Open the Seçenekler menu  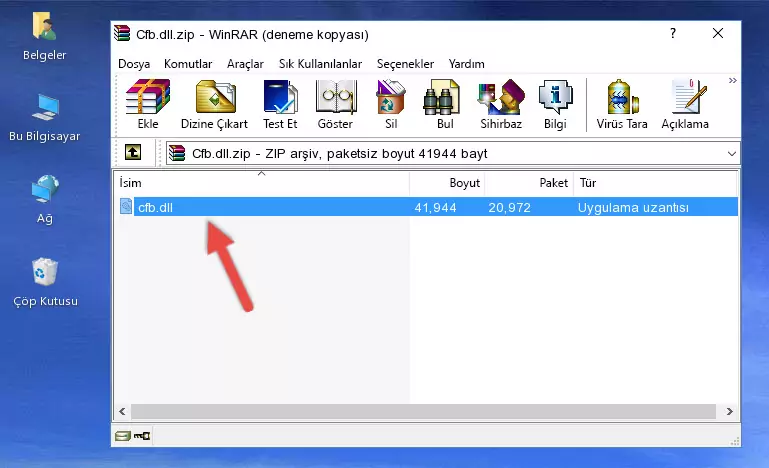(x=405, y=64)
